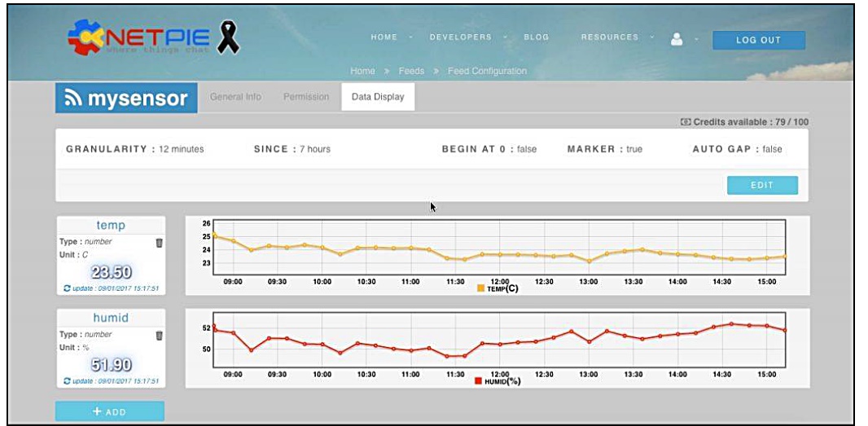
Task: Switch to the General Info tab
Action: pos(235,97)
